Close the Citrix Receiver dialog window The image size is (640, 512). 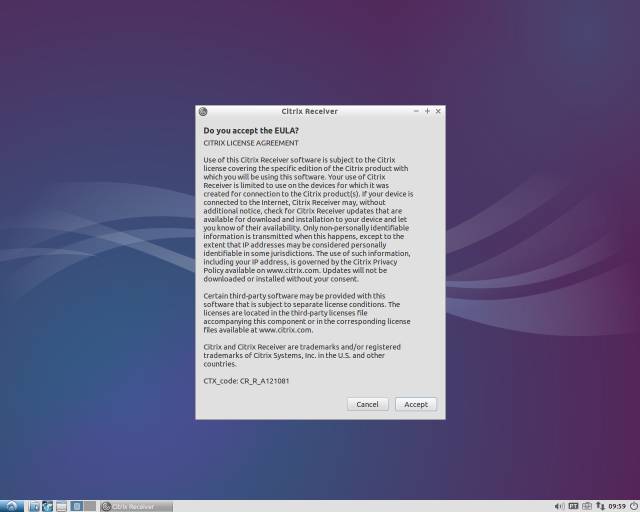(438, 111)
